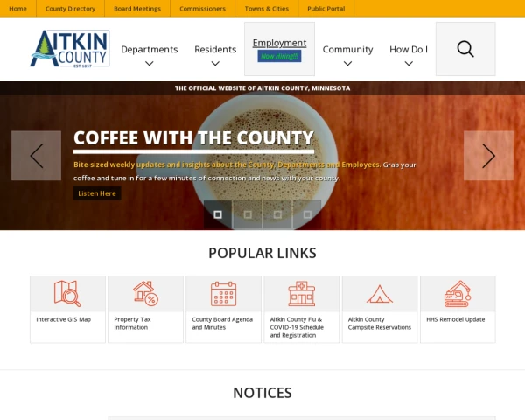
Task: Expand the Departments menu chevron
Action: tap(150, 63)
